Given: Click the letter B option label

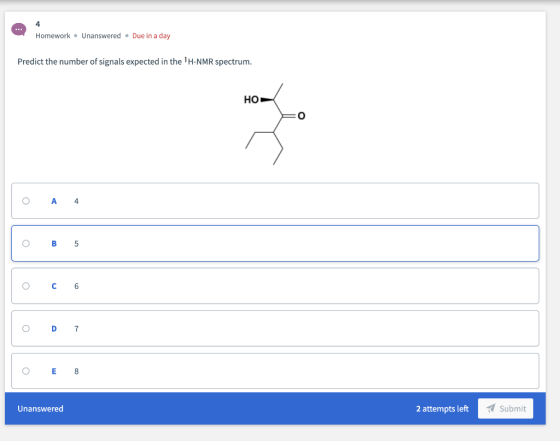Looking at the screenshot, I should pyautogui.click(x=54, y=244).
